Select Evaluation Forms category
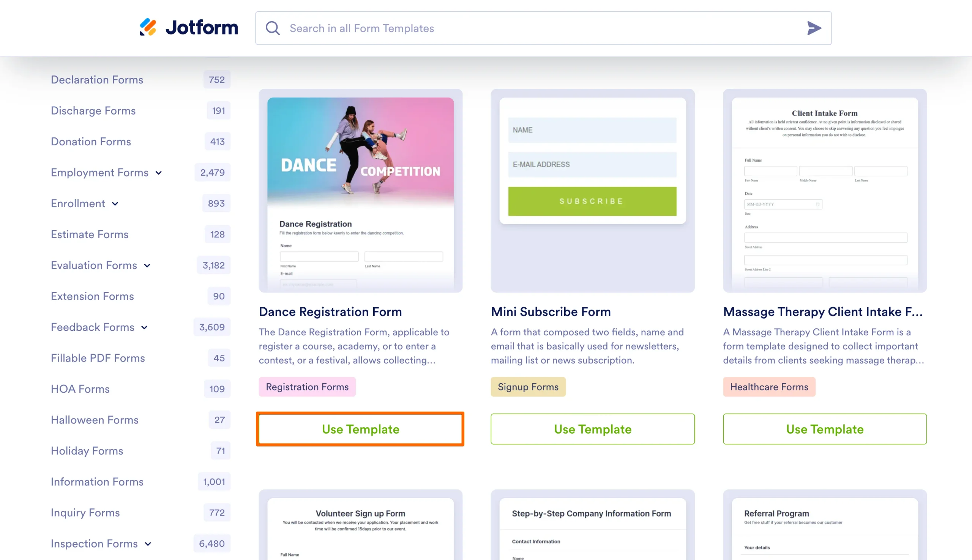The image size is (972, 560). pyautogui.click(x=94, y=265)
